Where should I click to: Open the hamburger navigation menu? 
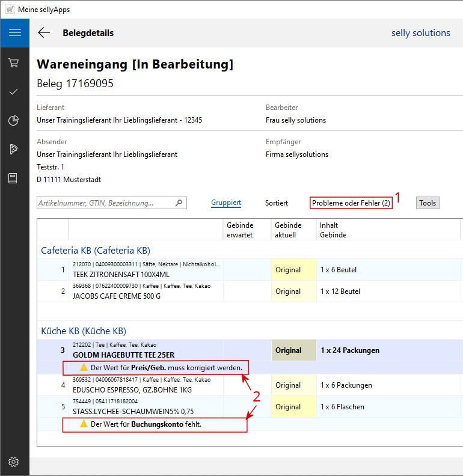coord(14,33)
